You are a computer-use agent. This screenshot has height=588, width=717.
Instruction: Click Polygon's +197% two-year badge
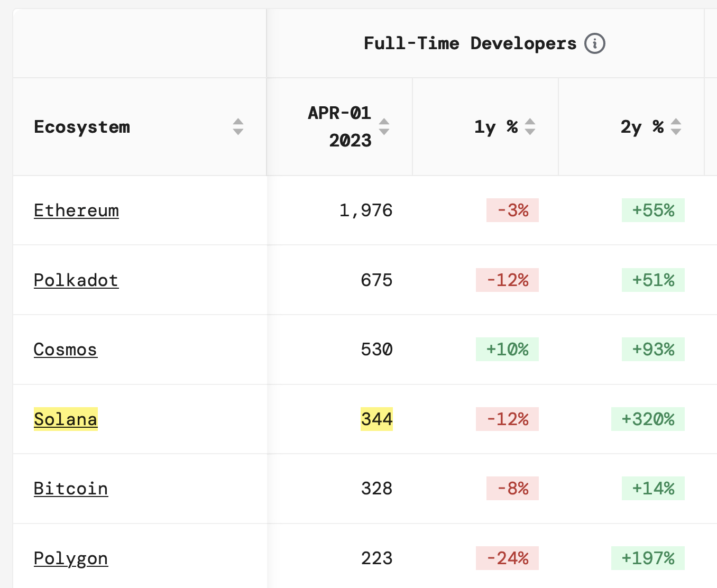click(x=648, y=558)
